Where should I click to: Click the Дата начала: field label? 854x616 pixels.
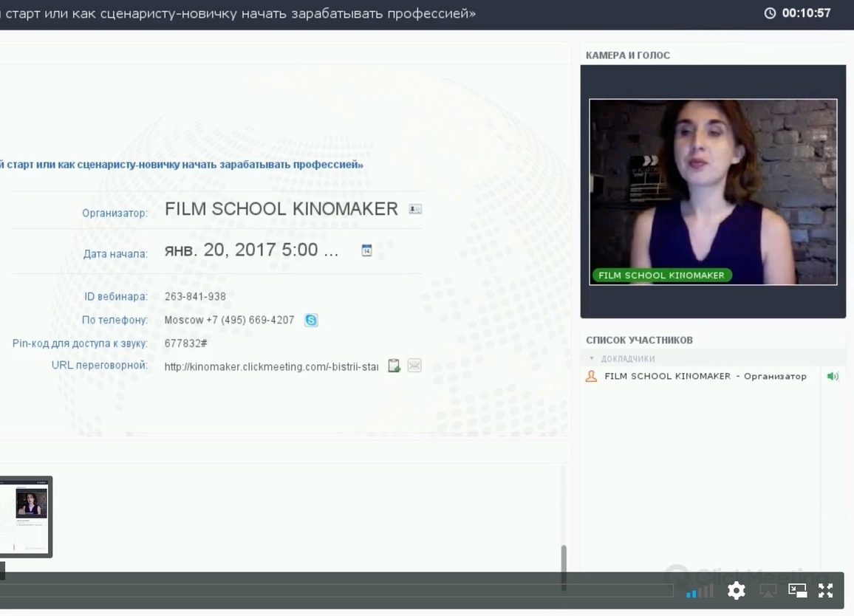tap(115, 254)
